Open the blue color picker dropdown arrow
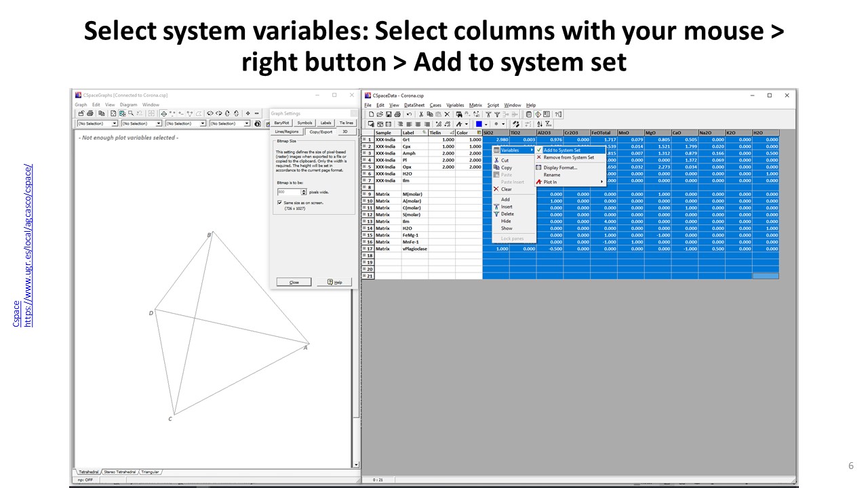The height and width of the screenshot is (488, 868). point(486,124)
